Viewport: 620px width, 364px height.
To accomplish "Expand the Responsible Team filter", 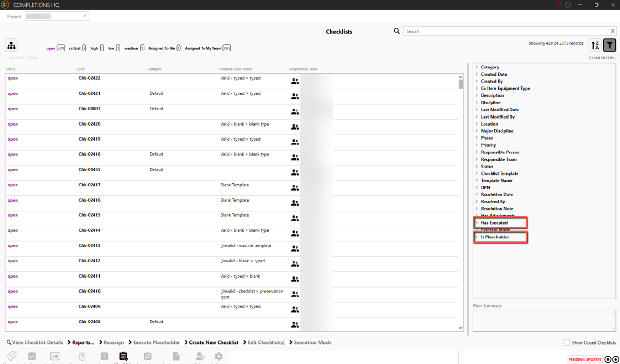I will point(498,159).
